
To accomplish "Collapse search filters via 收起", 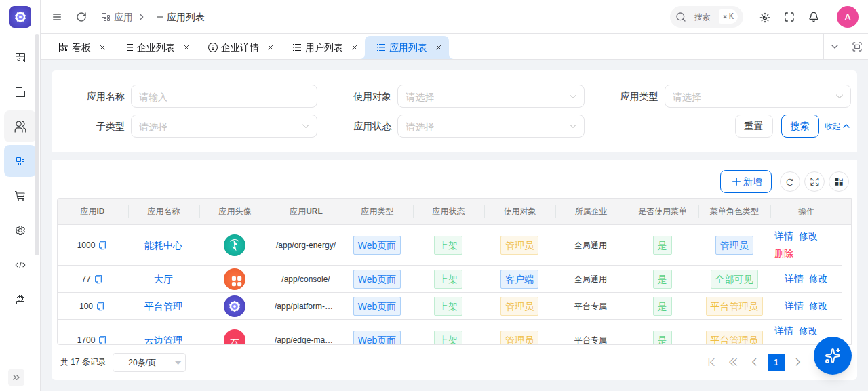I will tap(837, 126).
